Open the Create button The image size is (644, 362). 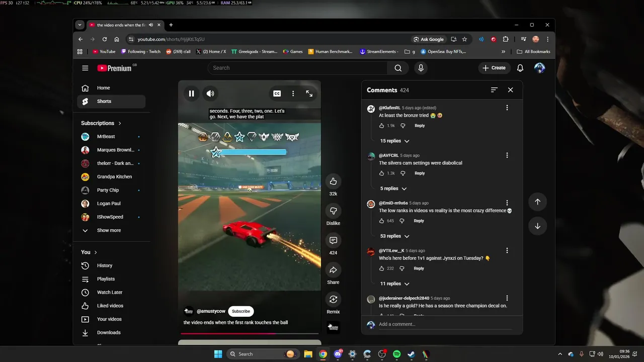coord(494,68)
